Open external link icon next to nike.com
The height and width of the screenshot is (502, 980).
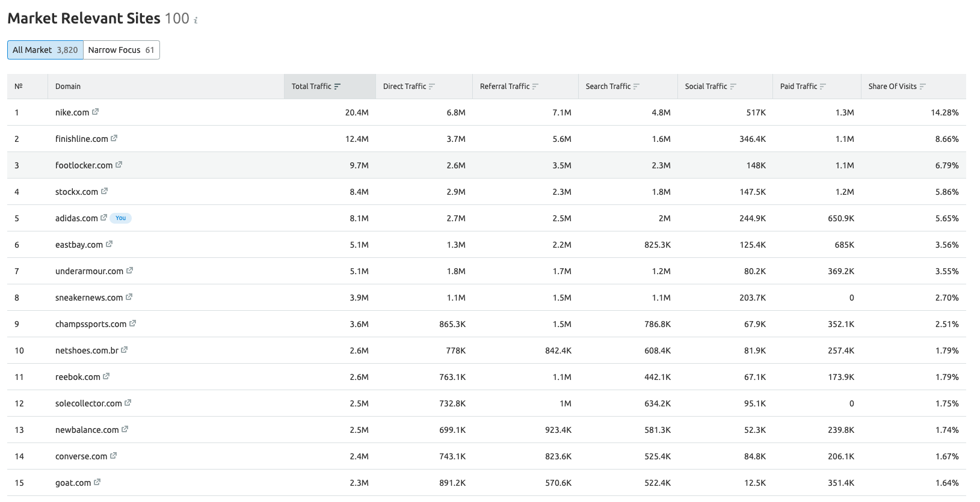click(x=95, y=112)
